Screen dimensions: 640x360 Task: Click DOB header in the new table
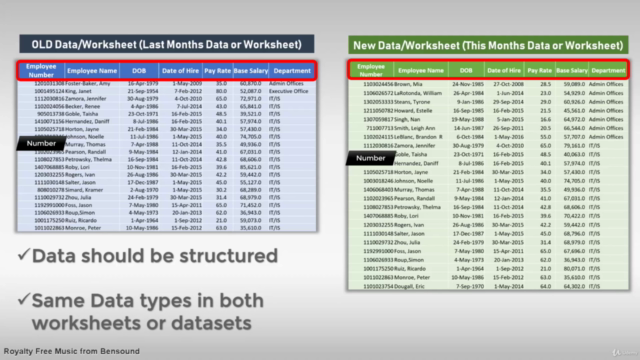coord(466,70)
